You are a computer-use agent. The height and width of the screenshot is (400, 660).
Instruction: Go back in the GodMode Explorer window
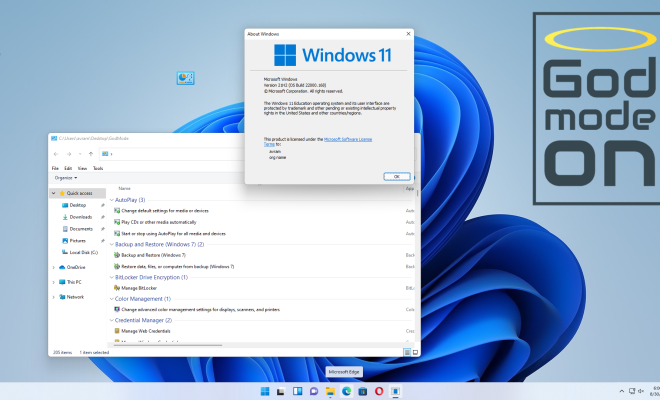[x=56, y=154]
